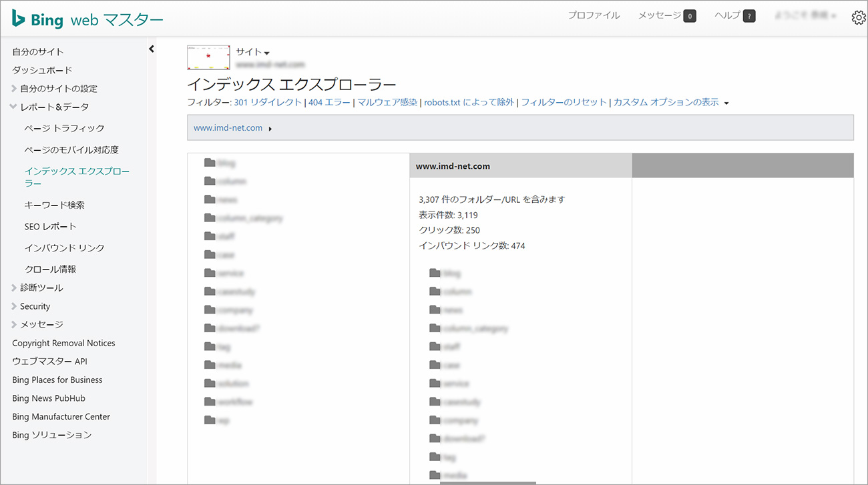
Task: Apply the 301 リダイレクト filter
Action: click(268, 102)
